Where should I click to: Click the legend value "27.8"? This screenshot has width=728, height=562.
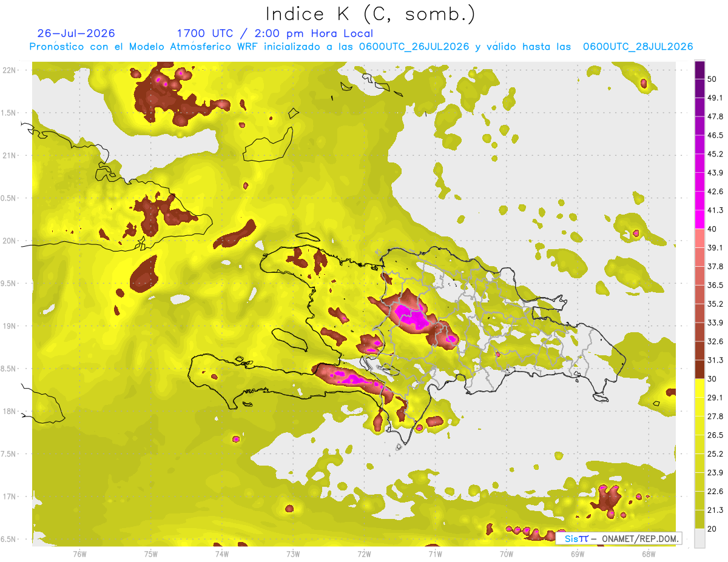(715, 416)
